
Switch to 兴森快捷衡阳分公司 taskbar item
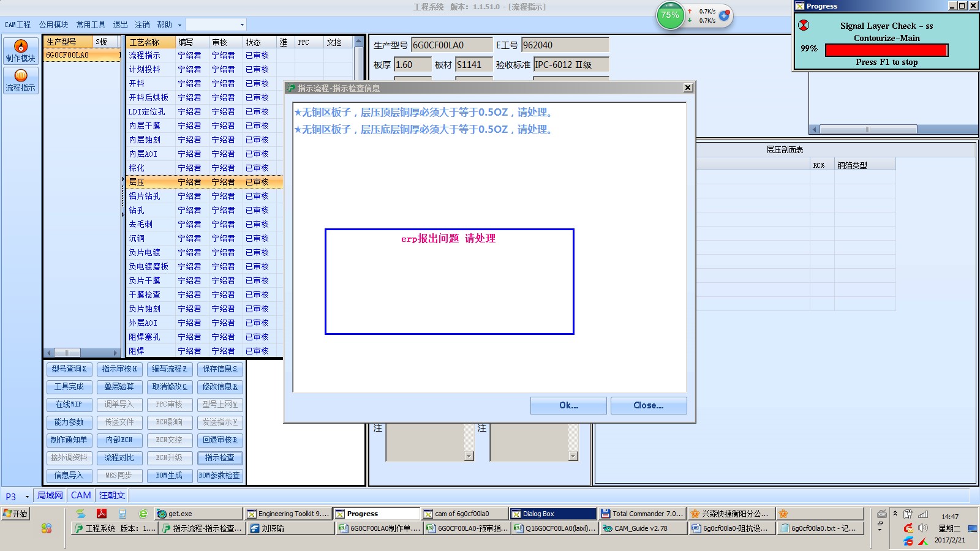731,514
